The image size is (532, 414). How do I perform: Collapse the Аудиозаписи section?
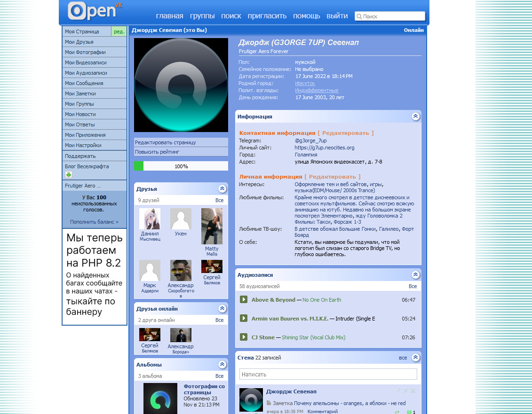pos(416,274)
